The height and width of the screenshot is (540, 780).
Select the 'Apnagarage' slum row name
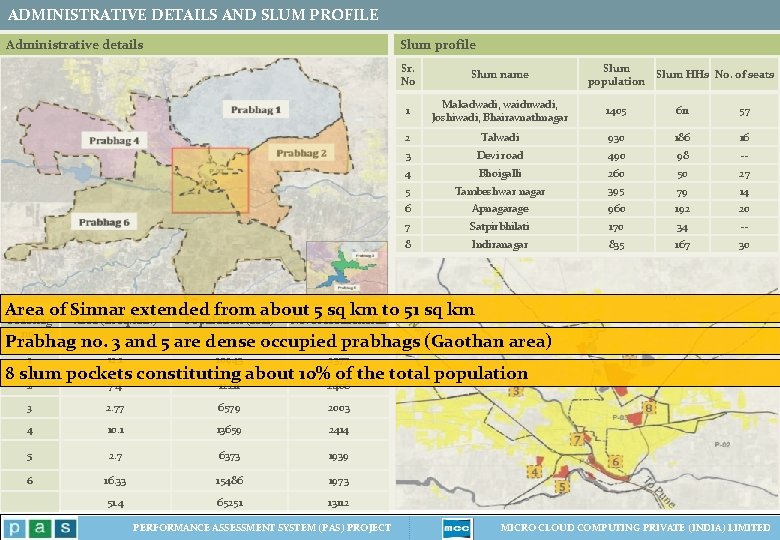point(500,209)
